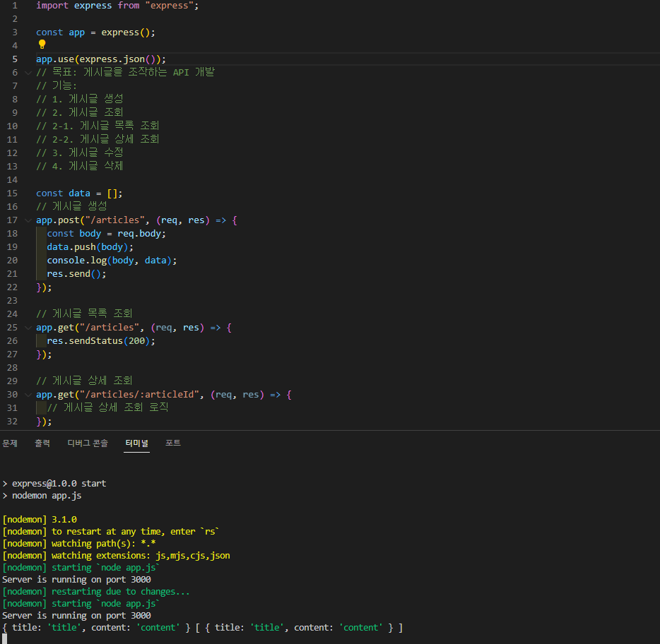Open the 출력 output tab
660x644 pixels.
pos(42,443)
